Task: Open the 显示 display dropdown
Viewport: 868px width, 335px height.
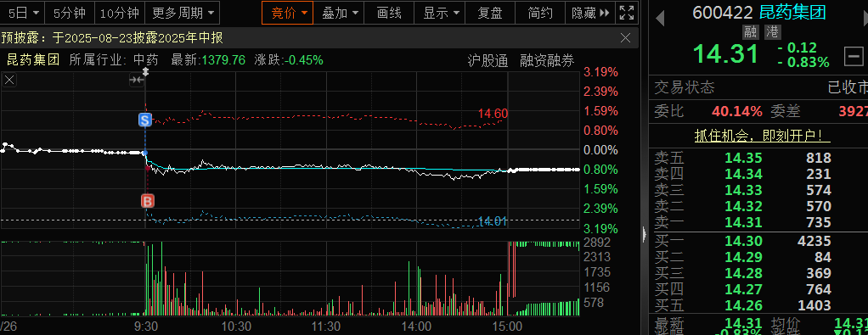Action: pos(440,12)
